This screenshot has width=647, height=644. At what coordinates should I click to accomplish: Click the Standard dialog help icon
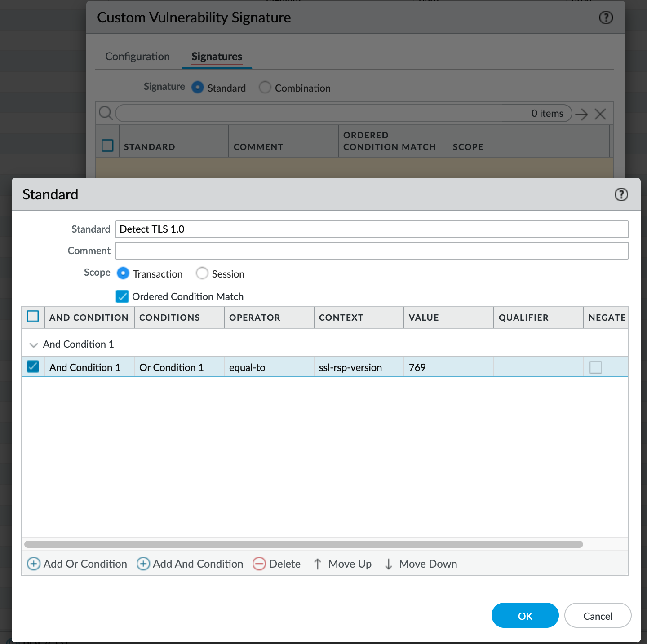tap(621, 194)
